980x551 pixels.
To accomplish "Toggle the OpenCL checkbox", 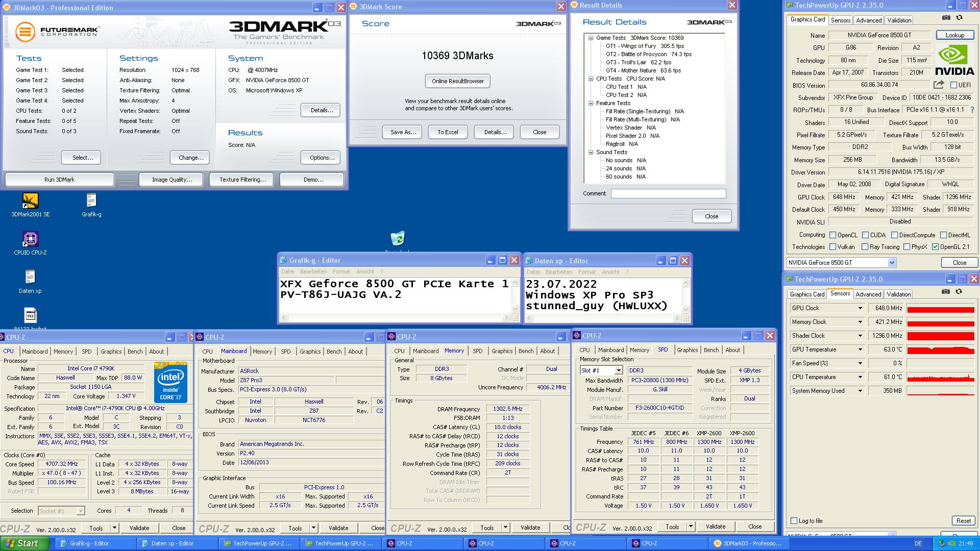I will pyautogui.click(x=832, y=235).
